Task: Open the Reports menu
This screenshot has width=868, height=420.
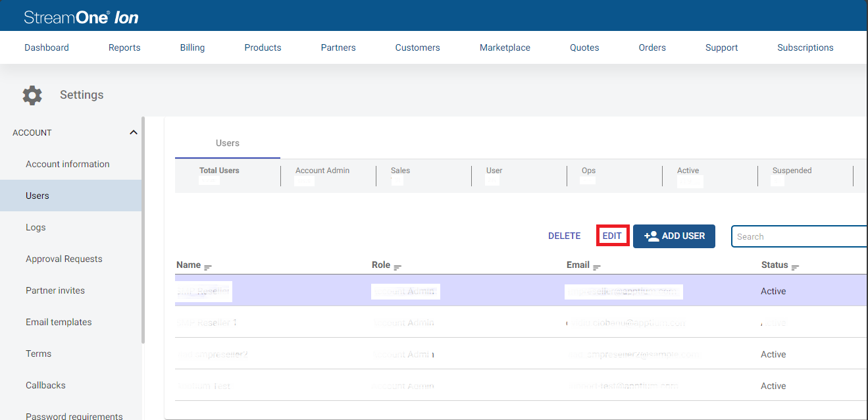Action: click(x=124, y=47)
